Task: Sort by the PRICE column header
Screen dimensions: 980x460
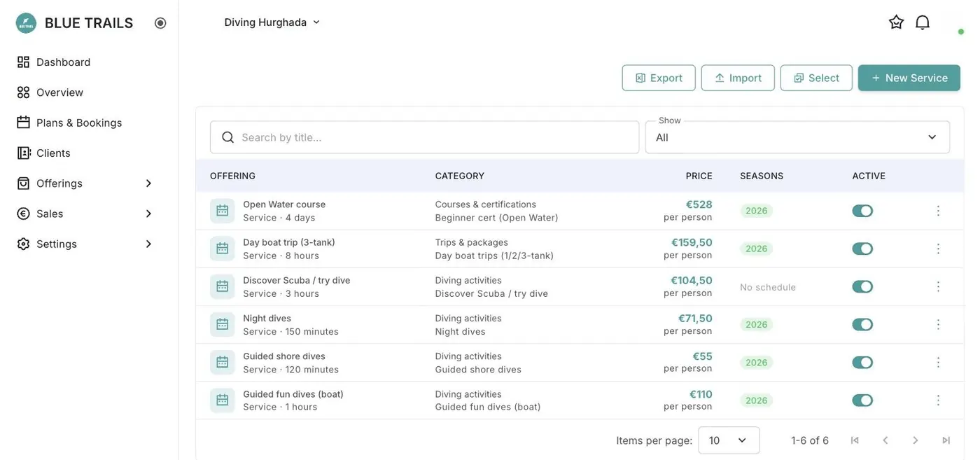Action: pyautogui.click(x=699, y=176)
